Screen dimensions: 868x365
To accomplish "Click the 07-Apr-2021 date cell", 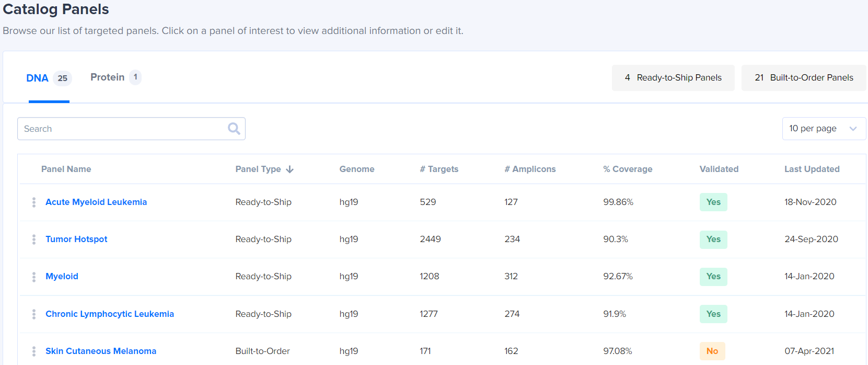I will [809, 351].
